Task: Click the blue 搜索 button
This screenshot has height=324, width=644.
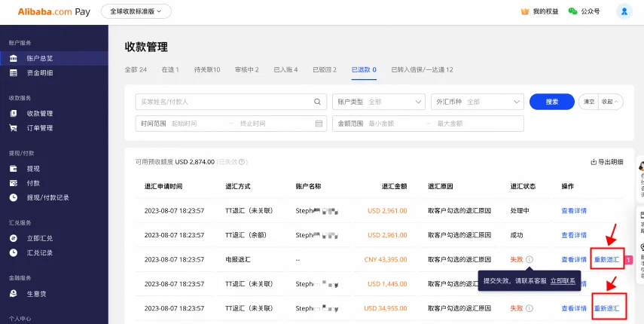Action: click(x=551, y=102)
